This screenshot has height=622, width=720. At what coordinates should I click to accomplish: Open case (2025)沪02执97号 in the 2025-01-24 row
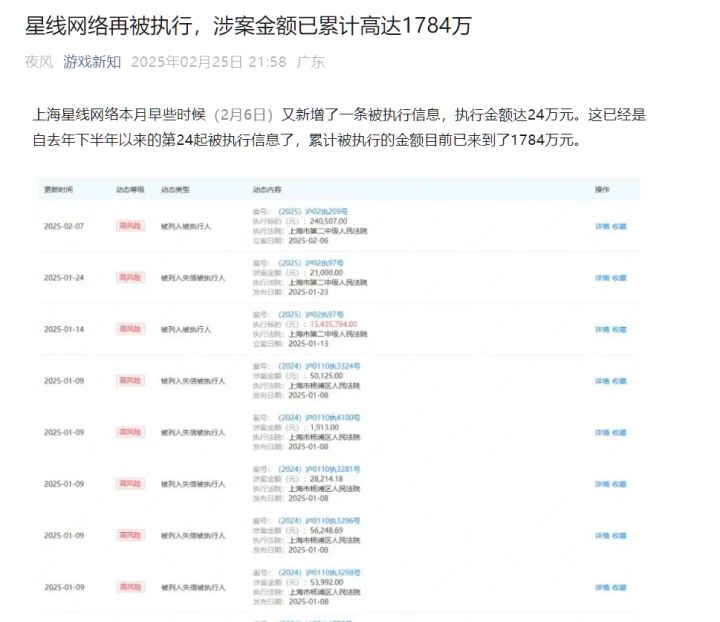(x=311, y=263)
